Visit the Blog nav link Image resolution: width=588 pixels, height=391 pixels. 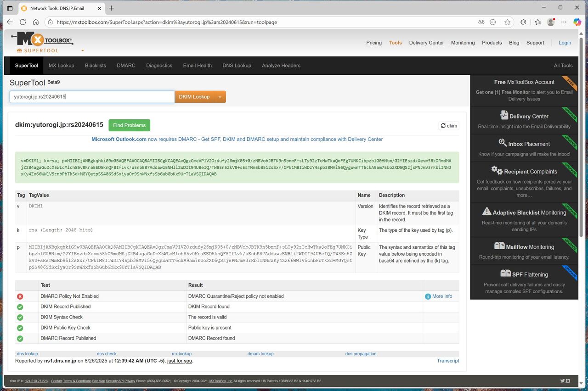[514, 43]
